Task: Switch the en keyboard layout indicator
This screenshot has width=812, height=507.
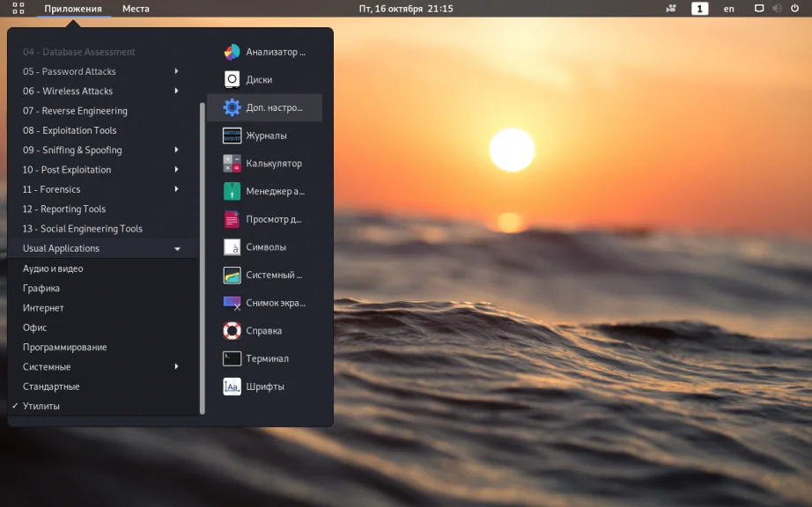Action: point(728,9)
